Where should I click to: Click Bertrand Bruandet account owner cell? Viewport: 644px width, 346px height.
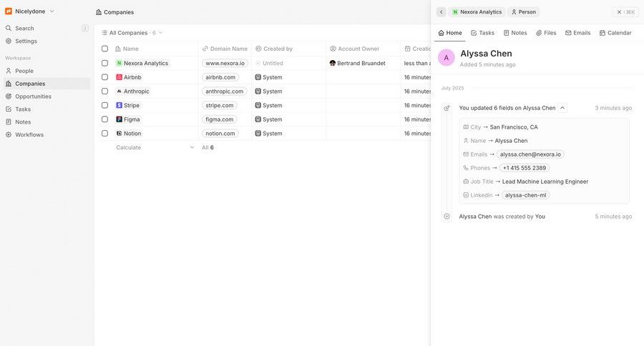(x=363, y=63)
